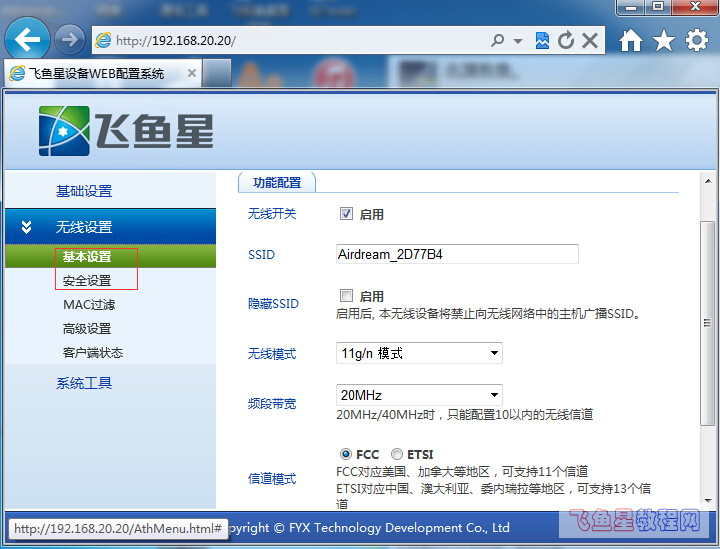
Task: Open Favorites with the star icon
Action: pyautogui.click(x=664, y=40)
